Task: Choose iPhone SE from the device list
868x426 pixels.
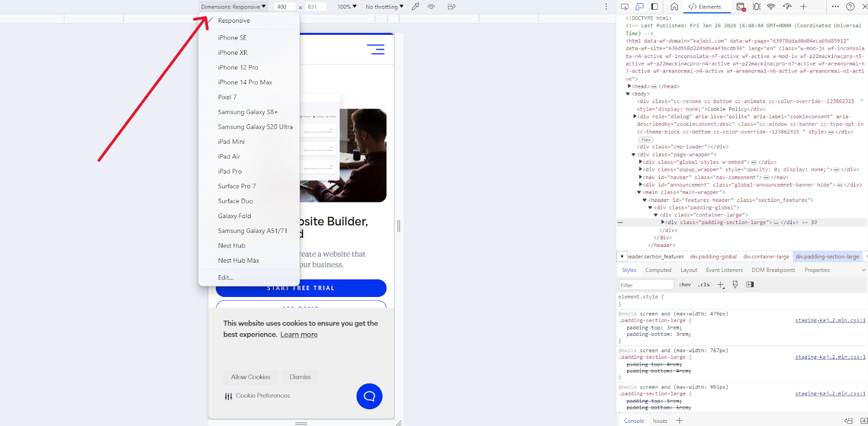Action: (249, 37)
